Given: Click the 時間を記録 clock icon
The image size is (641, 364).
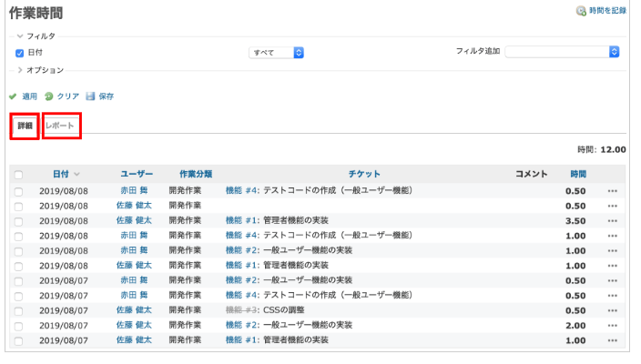Looking at the screenshot, I should pyautogui.click(x=582, y=11).
